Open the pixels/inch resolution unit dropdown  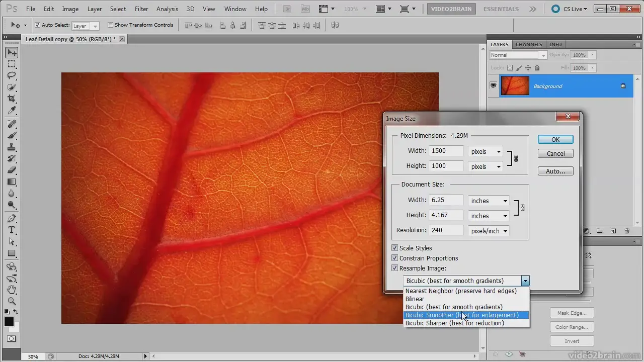click(x=489, y=231)
